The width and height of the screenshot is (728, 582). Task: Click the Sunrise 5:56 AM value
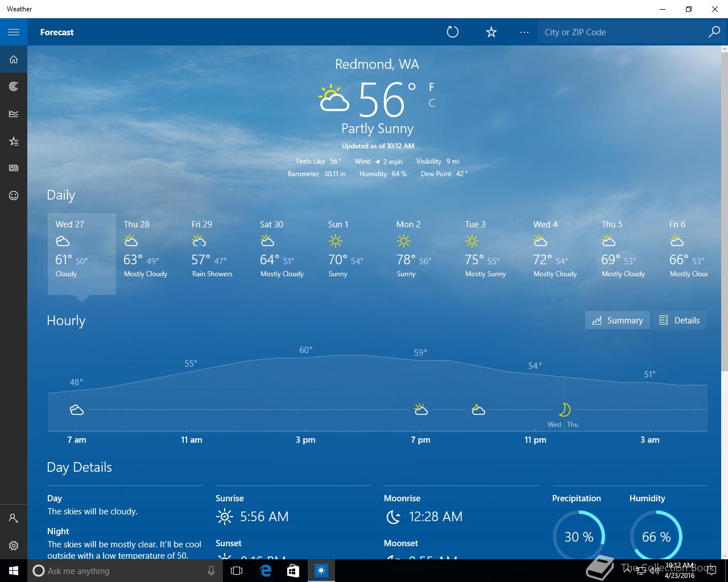click(264, 517)
